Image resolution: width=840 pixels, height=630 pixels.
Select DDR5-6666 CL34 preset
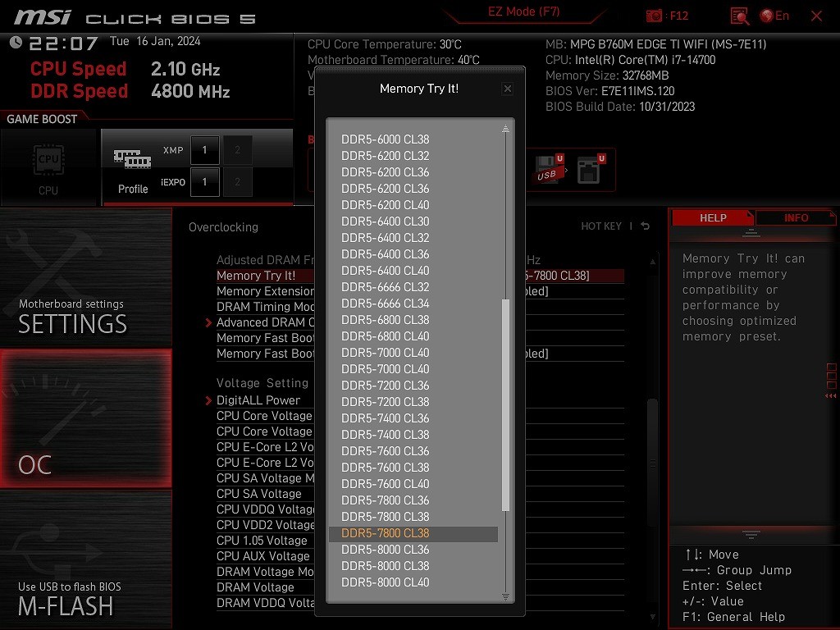point(386,304)
